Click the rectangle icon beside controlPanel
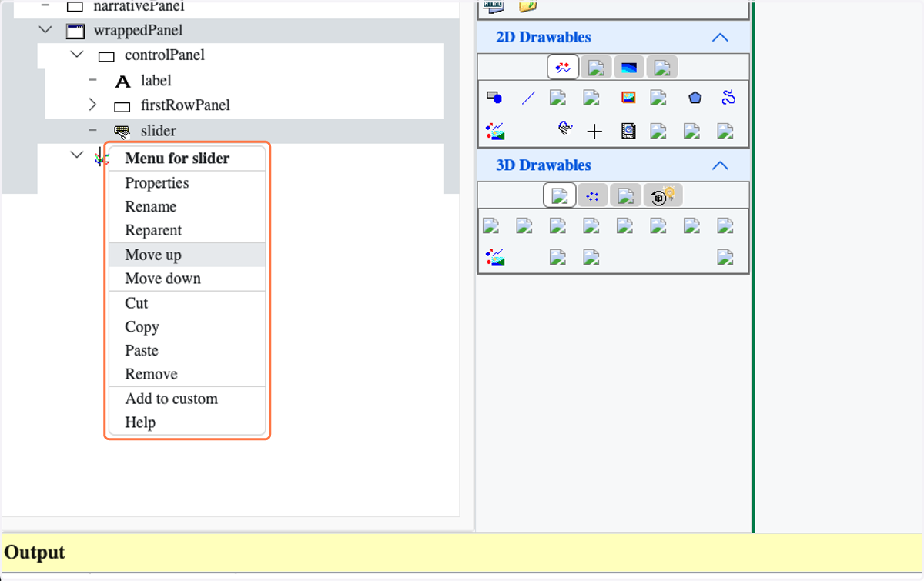The height and width of the screenshot is (581, 924). [x=106, y=57]
